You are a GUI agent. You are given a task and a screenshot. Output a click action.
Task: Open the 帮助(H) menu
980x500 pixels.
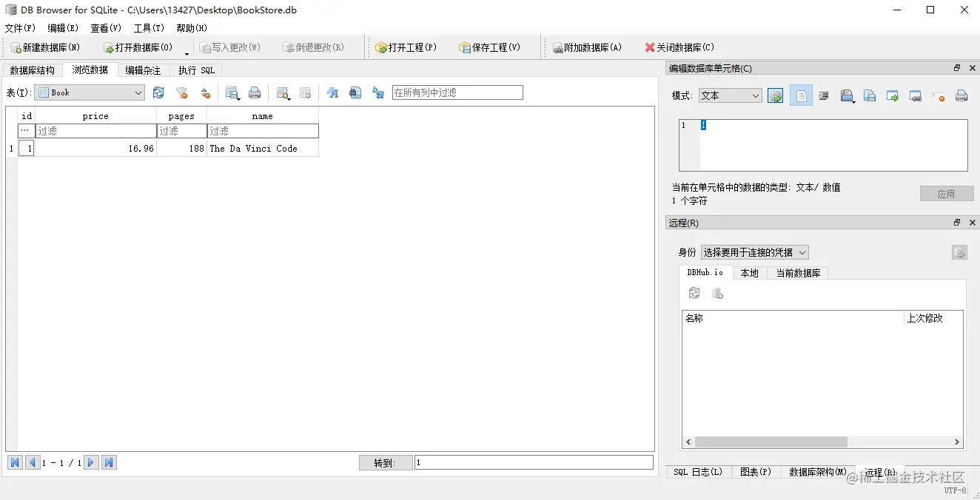(192, 28)
